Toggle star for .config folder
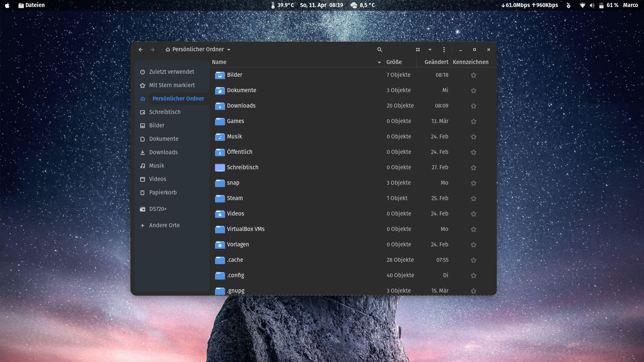Screen dimensions: 644x362 coord(473,276)
